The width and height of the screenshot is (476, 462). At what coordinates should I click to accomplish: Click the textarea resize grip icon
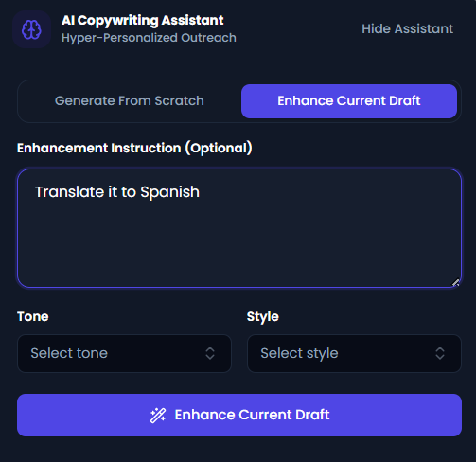click(x=455, y=282)
